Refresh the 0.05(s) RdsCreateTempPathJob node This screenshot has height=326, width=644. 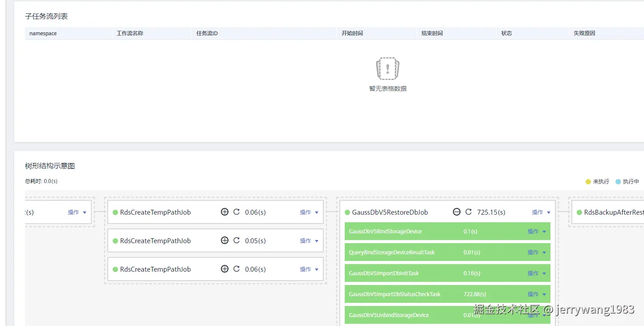tap(236, 240)
